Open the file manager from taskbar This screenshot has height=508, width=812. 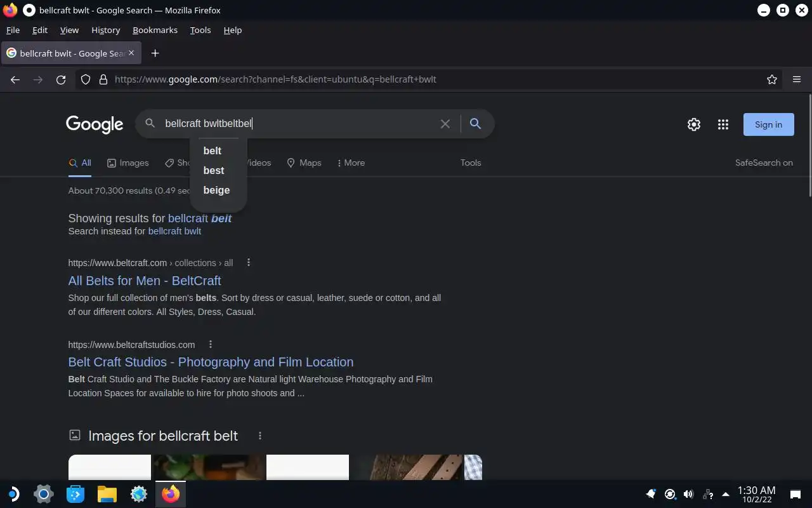coord(107,494)
